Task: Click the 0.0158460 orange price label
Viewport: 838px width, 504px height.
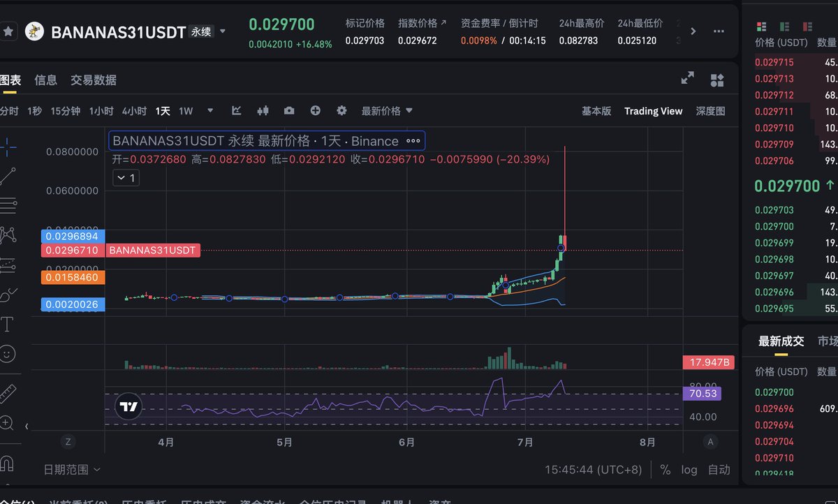Action: pyautogui.click(x=73, y=277)
